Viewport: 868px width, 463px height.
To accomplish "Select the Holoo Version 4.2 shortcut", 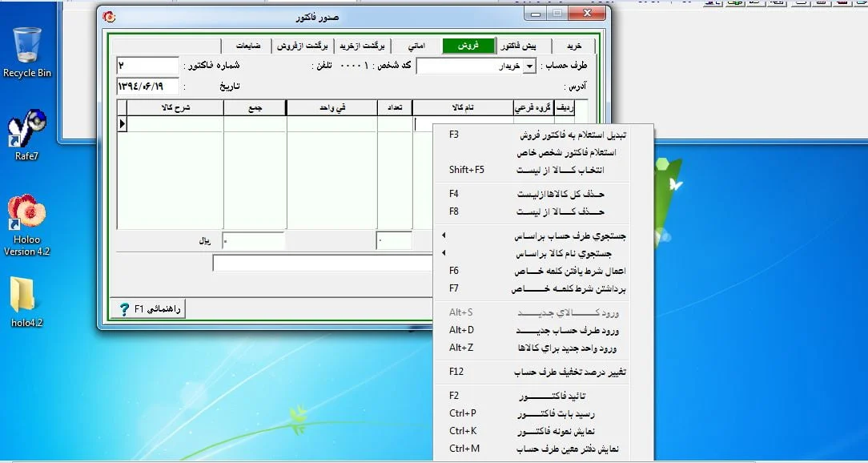I will pos(26,224).
